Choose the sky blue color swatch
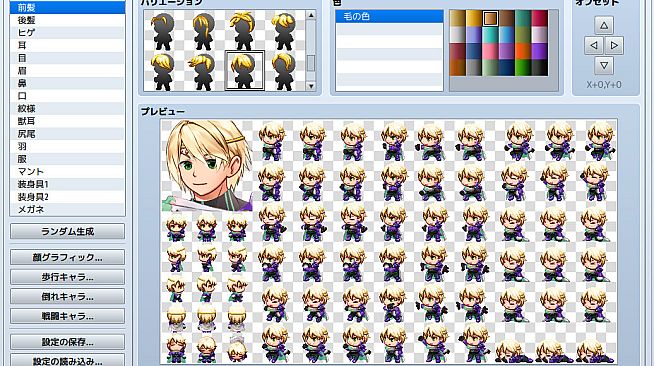 click(x=507, y=35)
